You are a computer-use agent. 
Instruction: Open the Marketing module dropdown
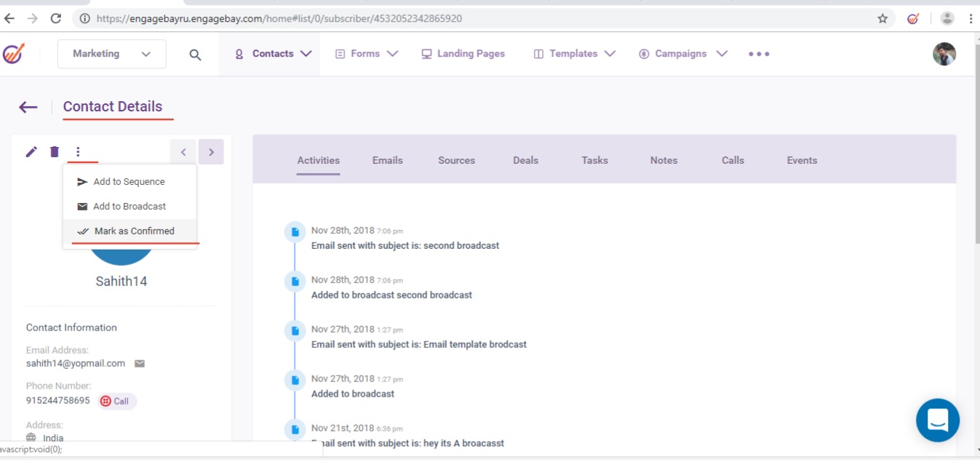(x=111, y=54)
